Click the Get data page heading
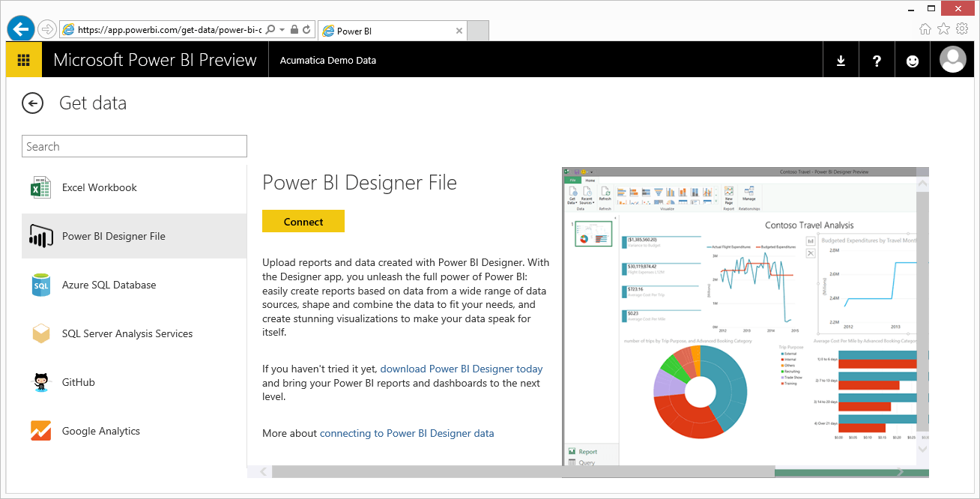 (x=93, y=103)
